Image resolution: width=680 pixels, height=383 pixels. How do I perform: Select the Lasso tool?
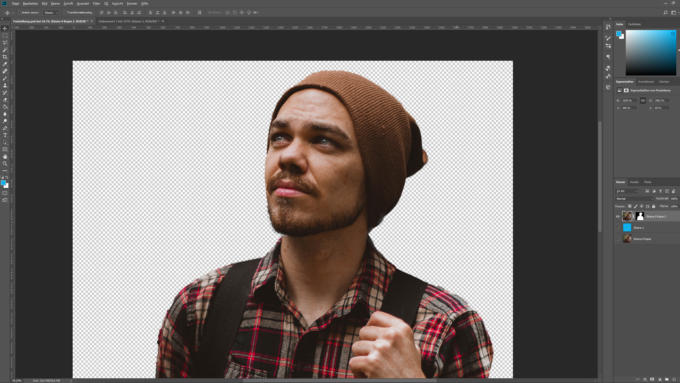pos(5,43)
